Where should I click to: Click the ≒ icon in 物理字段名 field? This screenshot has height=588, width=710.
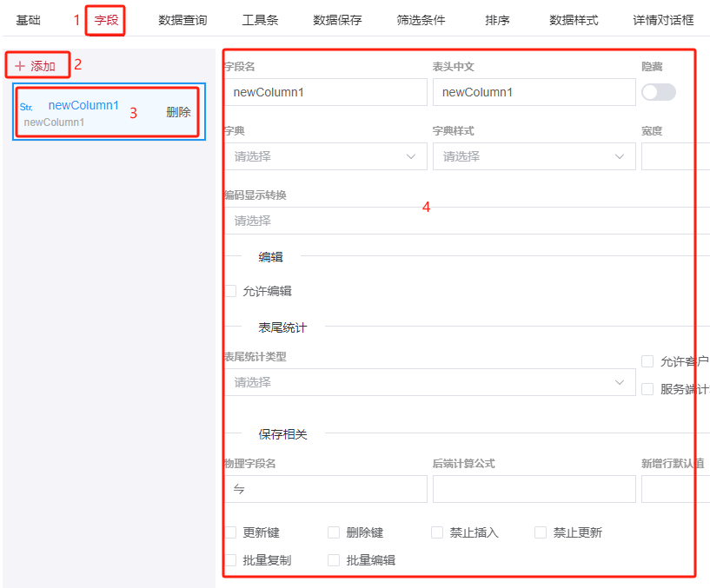[x=239, y=489]
